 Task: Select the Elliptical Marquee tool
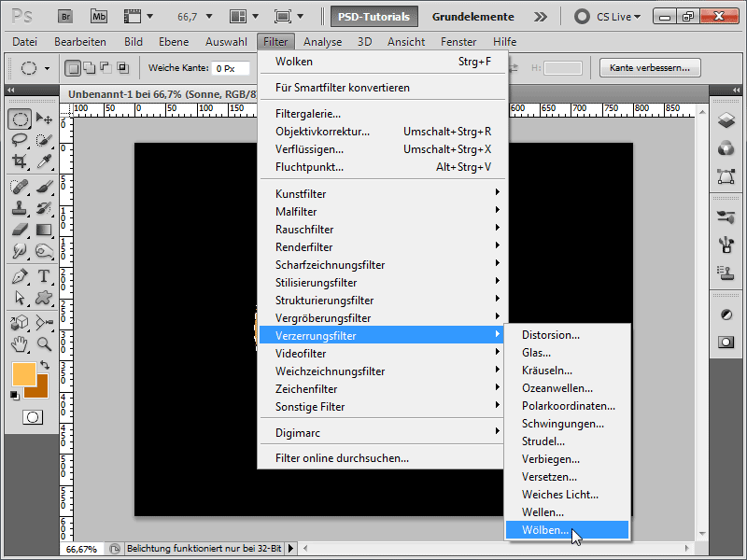(20, 119)
